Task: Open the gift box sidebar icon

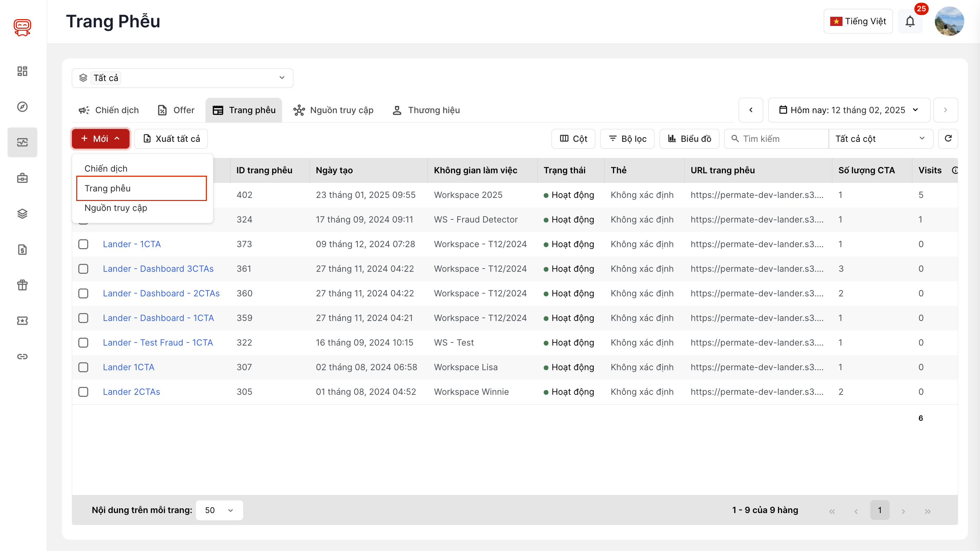Action: pyautogui.click(x=23, y=285)
